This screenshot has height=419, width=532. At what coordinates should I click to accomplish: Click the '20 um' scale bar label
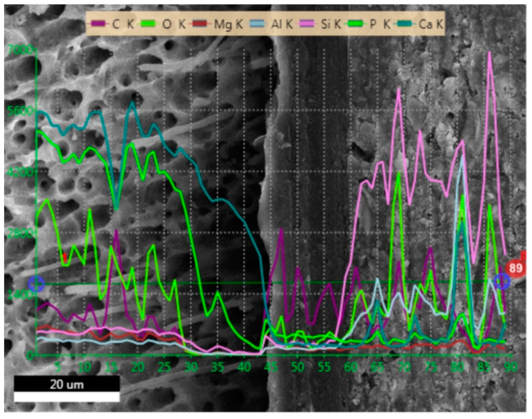[67, 385]
